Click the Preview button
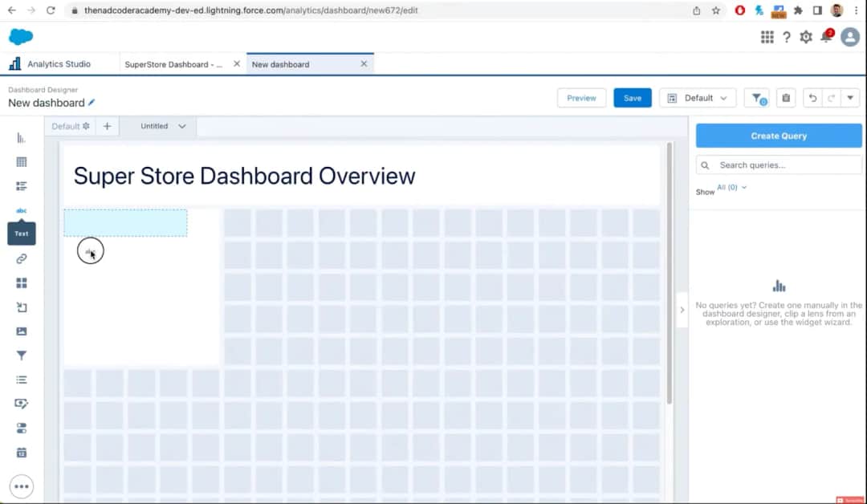Screen dimensions: 867x504 click(x=582, y=99)
